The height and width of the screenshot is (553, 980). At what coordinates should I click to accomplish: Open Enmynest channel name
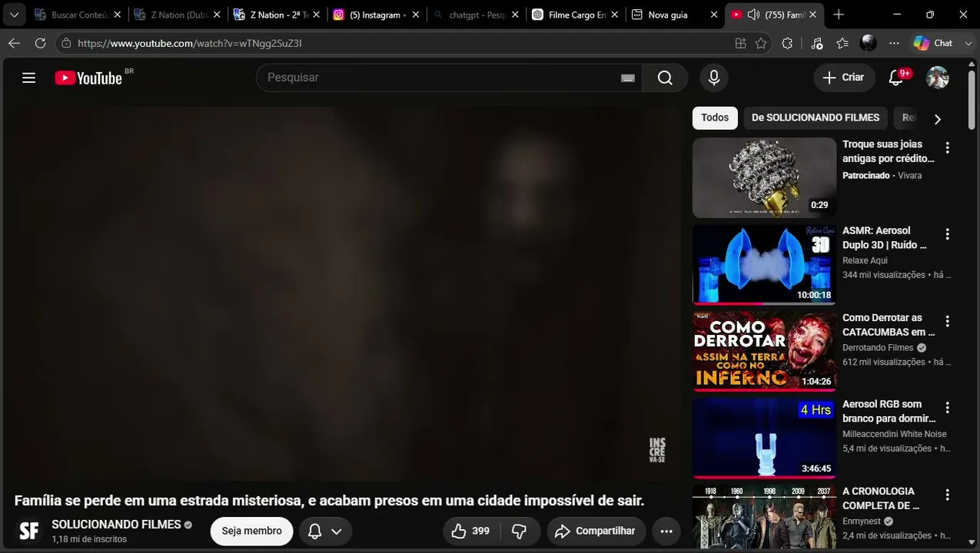coord(862,522)
